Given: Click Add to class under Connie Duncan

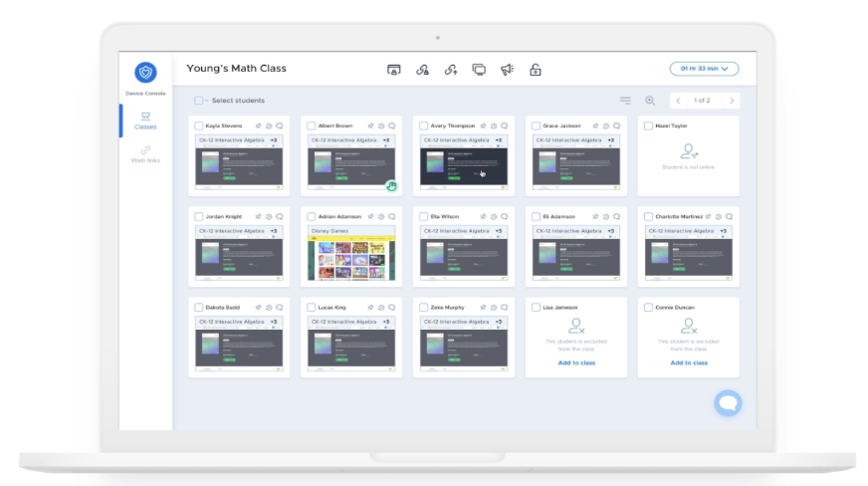Looking at the screenshot, I should pyautogui.click(x=689, y=363).
